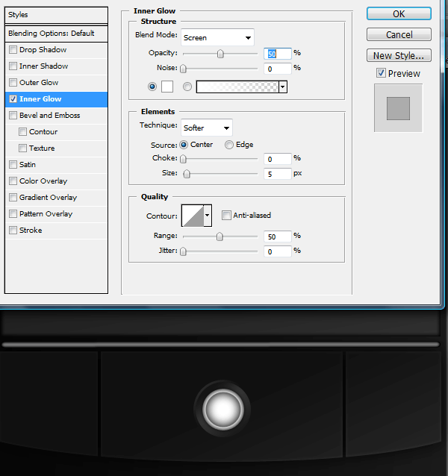Open the Technique dropdown showing Softer
Screen dimensions: 448x476
[x=207, y=128]
